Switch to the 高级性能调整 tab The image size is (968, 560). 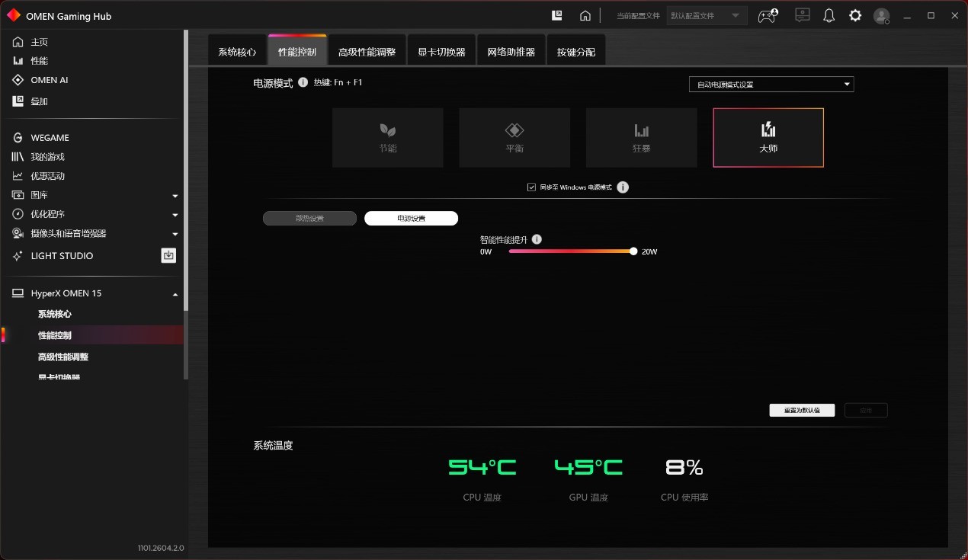(367, 52)
